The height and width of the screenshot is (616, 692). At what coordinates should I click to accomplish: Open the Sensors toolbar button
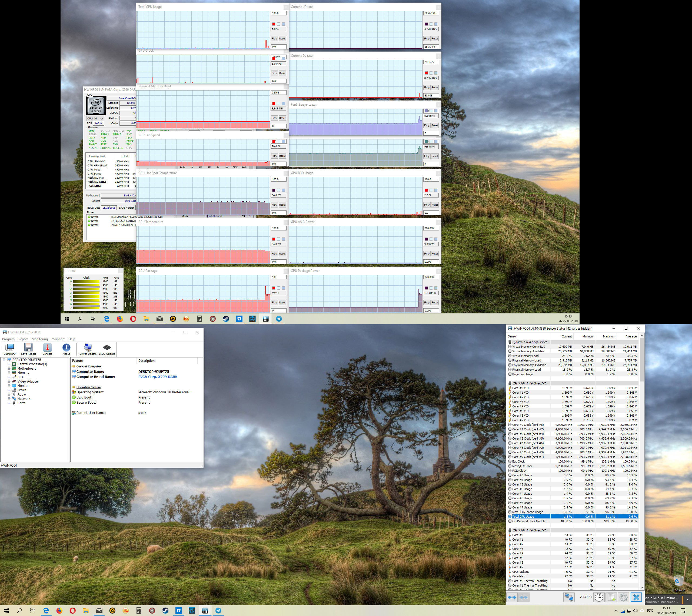tap(47, 349)
